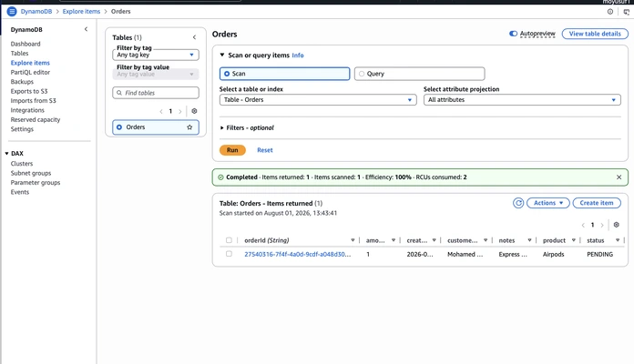This screenshot has width=634, height=364.
Task: Click the Create item button
Action: click(x=597, y=203)
